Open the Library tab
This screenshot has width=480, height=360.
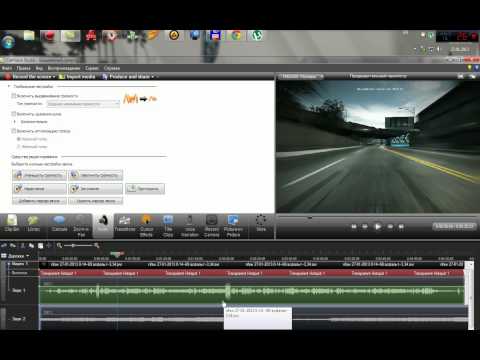[33, 224]
